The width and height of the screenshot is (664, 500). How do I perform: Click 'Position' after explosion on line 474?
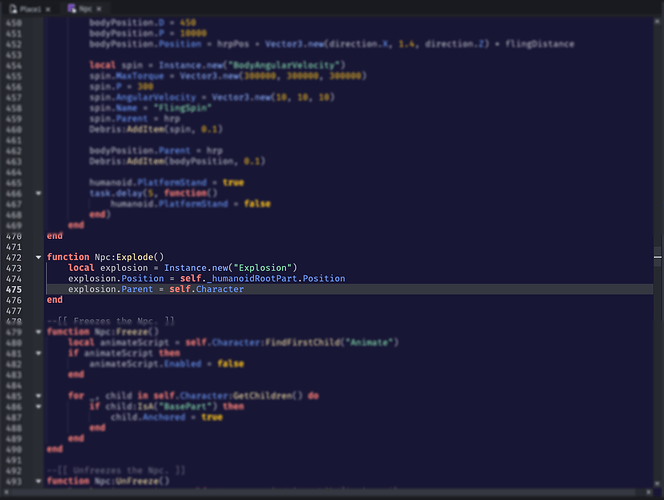142,278
